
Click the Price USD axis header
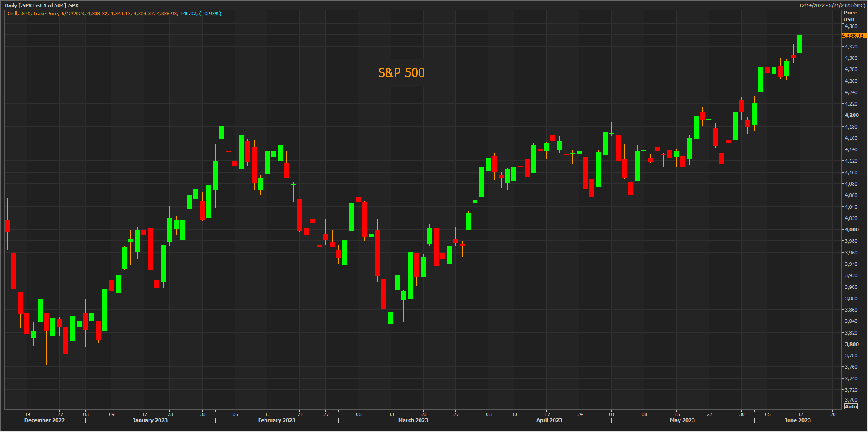(849, 16)
